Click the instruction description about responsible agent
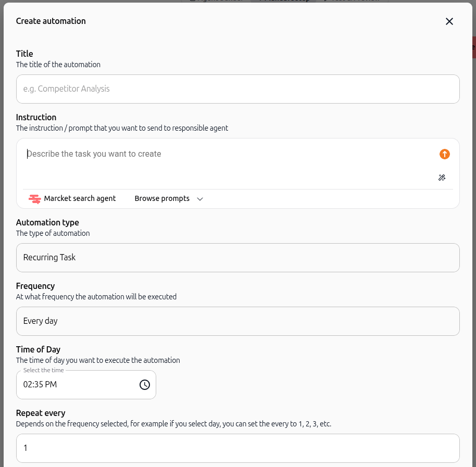The image size is (476, 467). 122,128
